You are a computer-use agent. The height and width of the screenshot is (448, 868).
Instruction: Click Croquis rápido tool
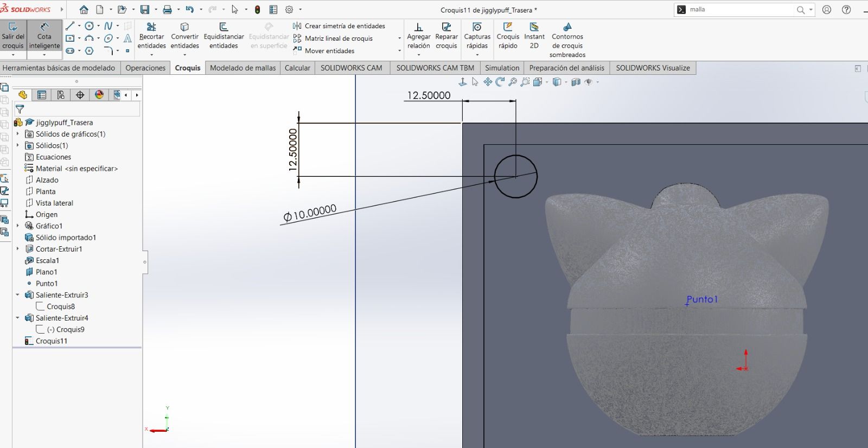tap(508, 36)
